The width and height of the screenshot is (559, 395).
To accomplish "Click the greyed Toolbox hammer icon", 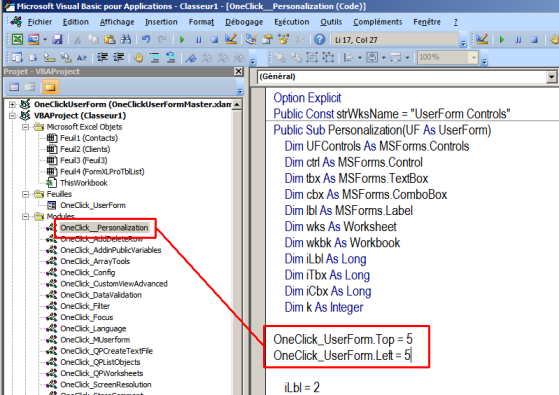I will (x=299, y=39).
